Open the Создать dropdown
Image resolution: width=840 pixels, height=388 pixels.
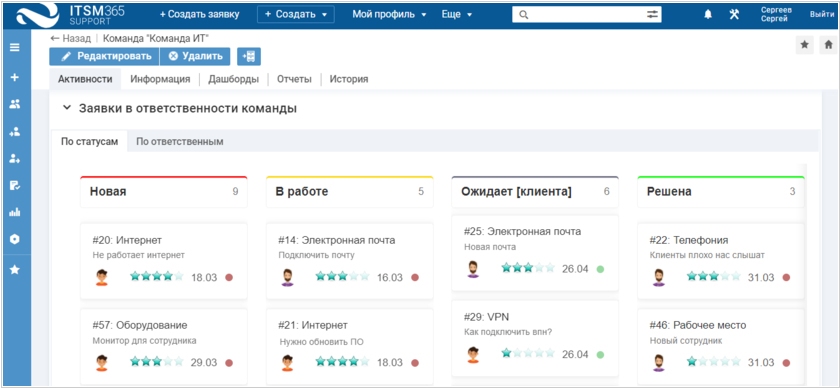[296, 14]
